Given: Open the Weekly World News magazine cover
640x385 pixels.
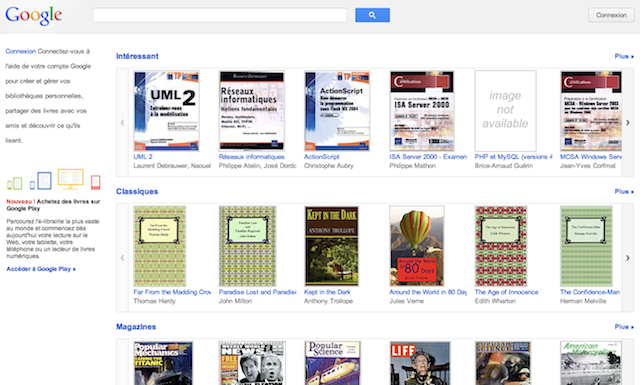Looking at the screenshot, I should [x=252, y=363].
